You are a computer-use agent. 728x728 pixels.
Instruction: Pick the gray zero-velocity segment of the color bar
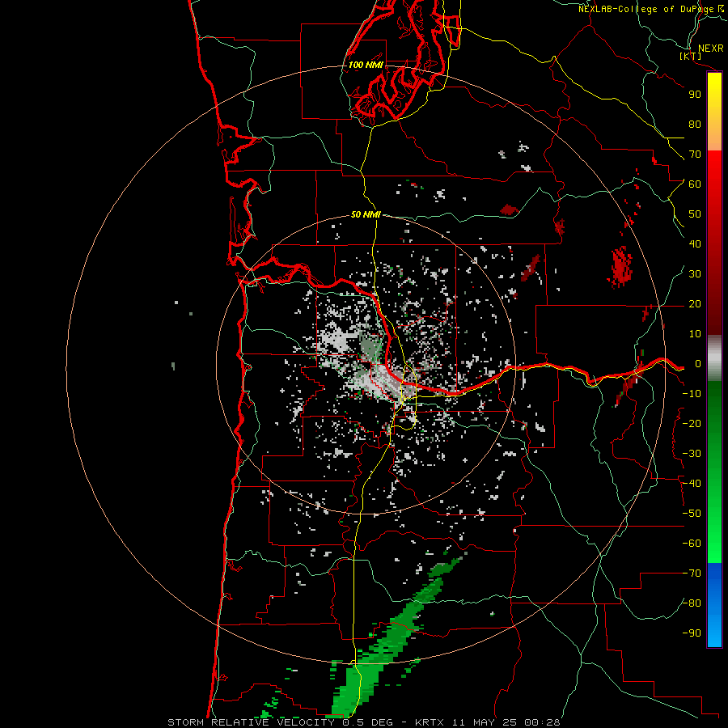pos(714,358)
